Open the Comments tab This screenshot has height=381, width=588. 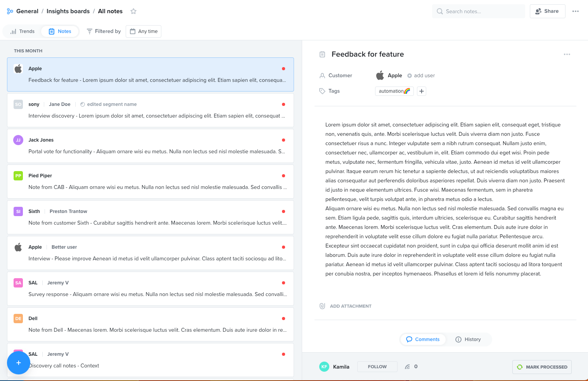pyautogui.click(x=423, y=339)
